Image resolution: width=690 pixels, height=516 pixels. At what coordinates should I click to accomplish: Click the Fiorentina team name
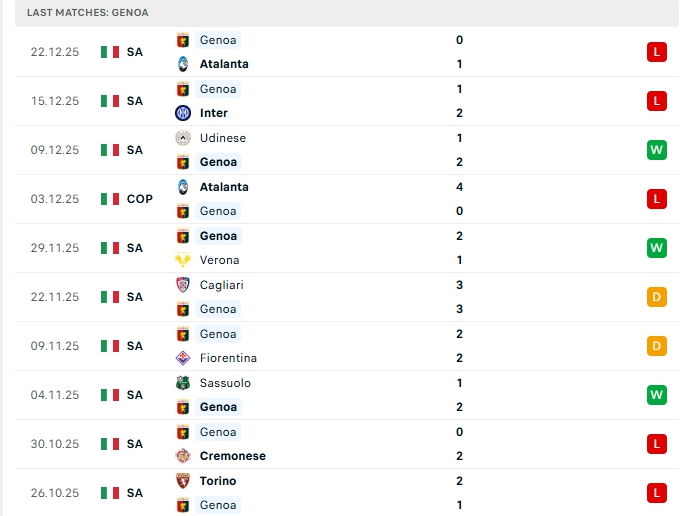click(228, 358)
